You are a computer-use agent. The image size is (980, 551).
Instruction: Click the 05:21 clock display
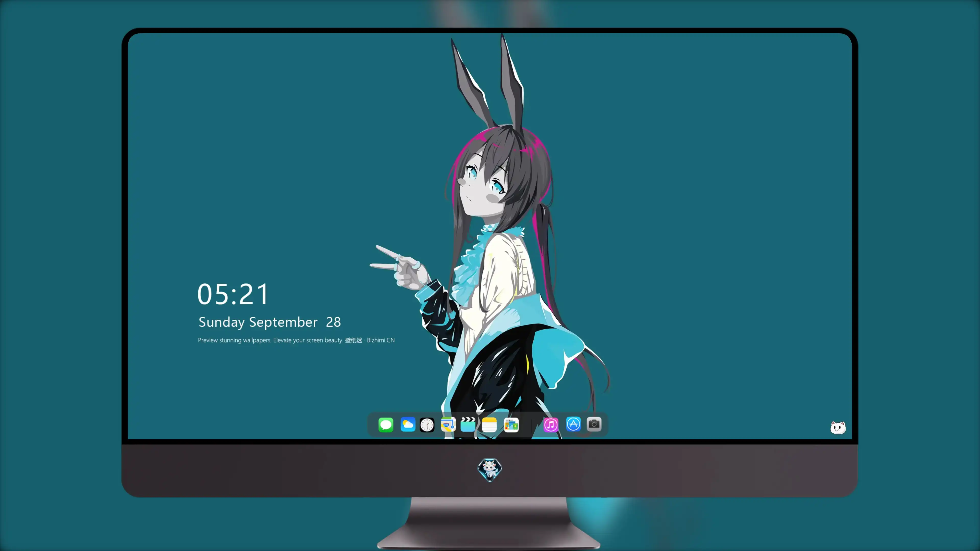point(233,294)
